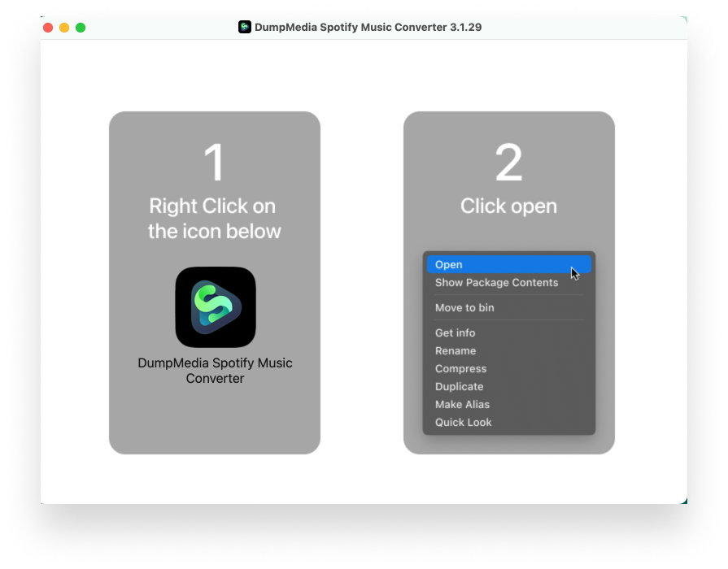Click Get info in the context menu
The image size is (728, 569).
pyautogui.click(x=456, y=332)
